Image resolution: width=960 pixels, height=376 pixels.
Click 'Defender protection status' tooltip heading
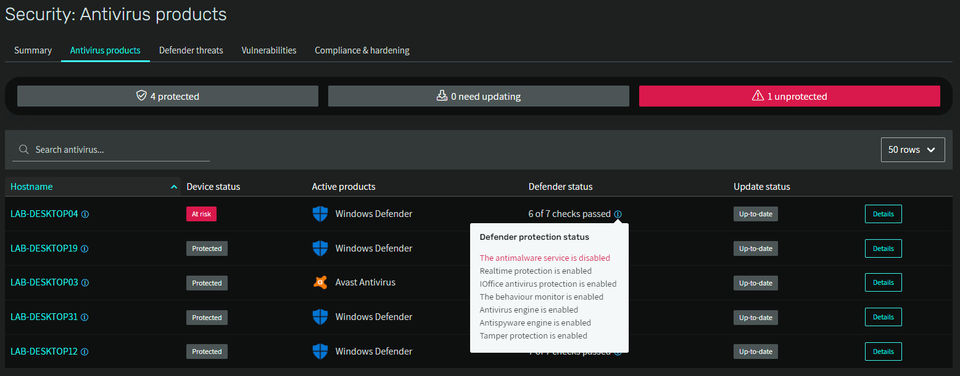534,237
